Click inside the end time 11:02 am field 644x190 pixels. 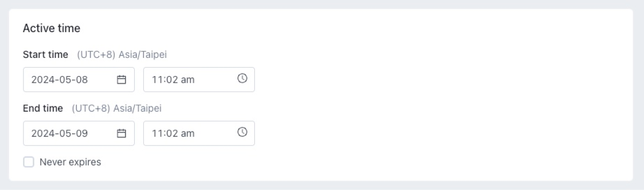[x=189, y=134]
